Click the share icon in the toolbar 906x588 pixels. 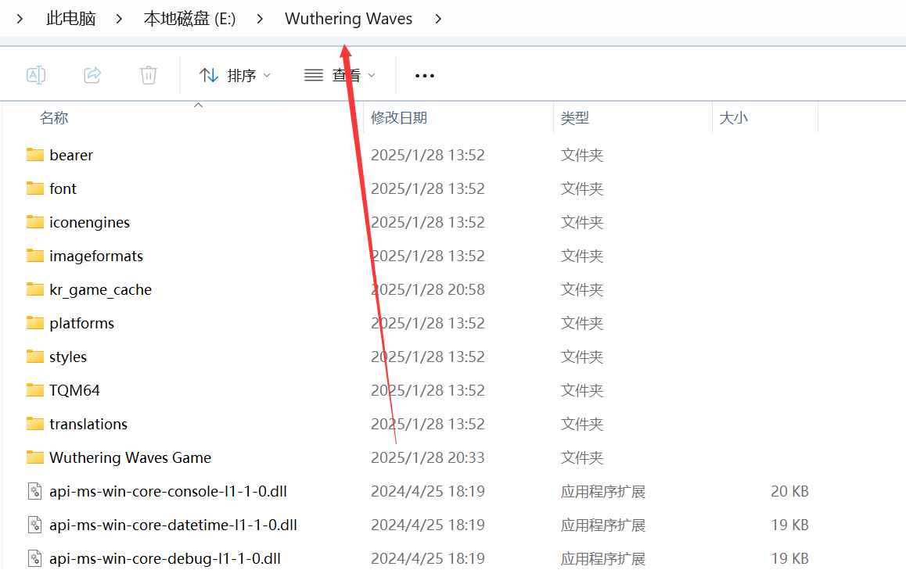pos(92,74)
